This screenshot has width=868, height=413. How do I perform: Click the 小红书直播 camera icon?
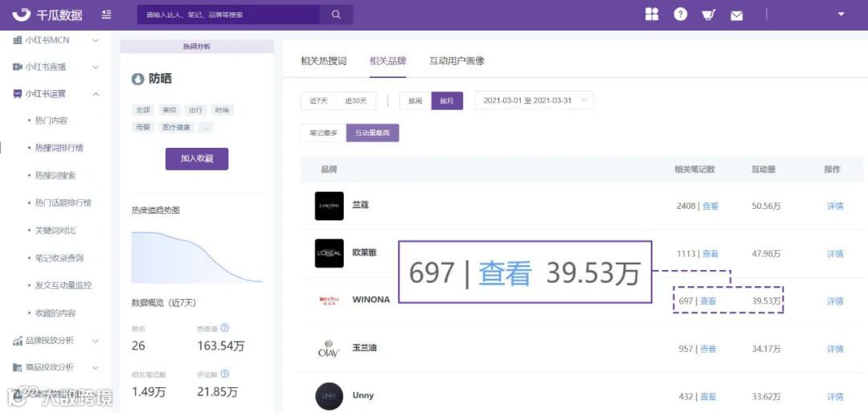(x=17, y=67)
